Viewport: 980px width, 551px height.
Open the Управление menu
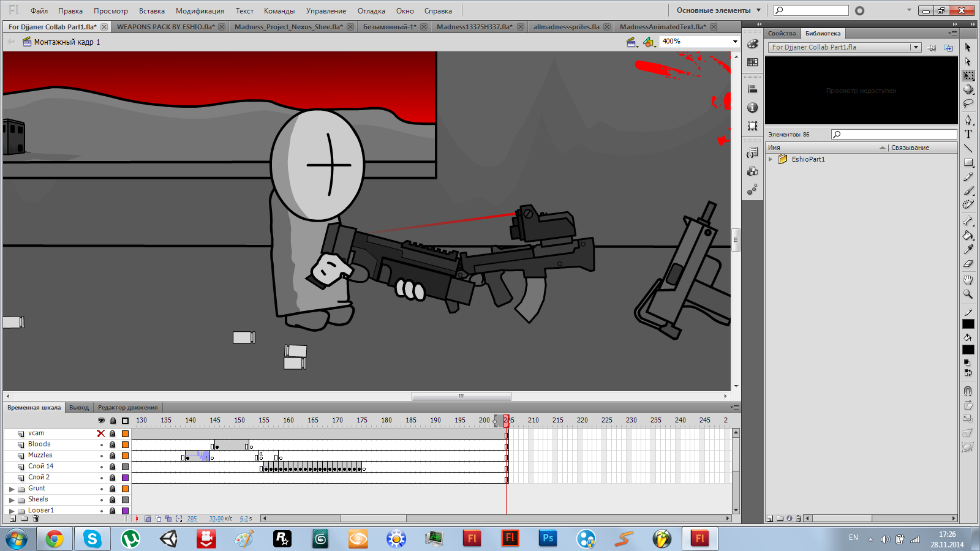point(326,11)
